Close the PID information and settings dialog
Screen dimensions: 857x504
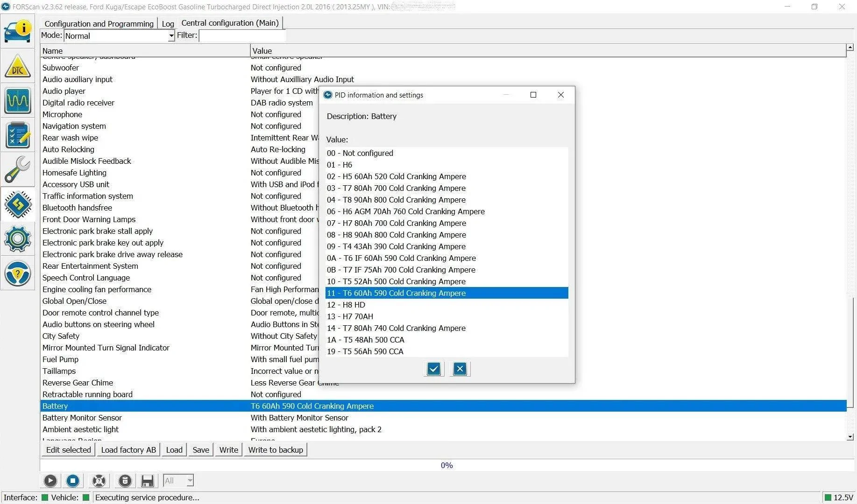[x=561, y=95]
